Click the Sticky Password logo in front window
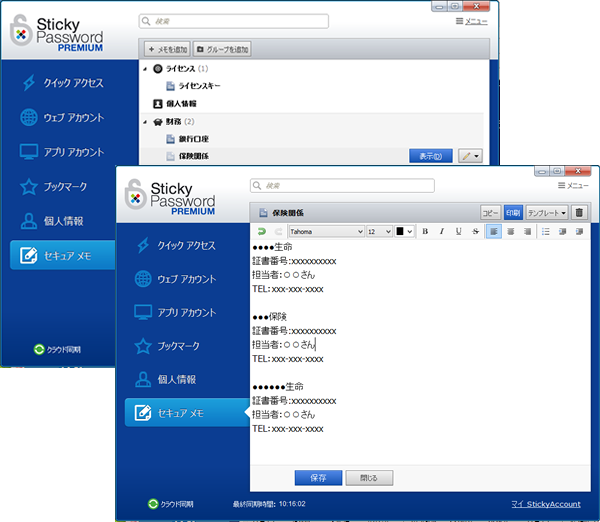 point(170,197)
